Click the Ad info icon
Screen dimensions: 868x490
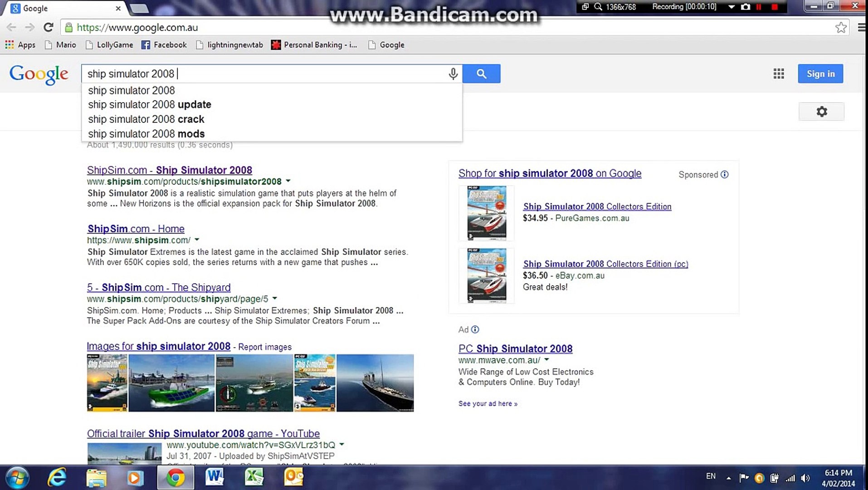click(475, 330)
